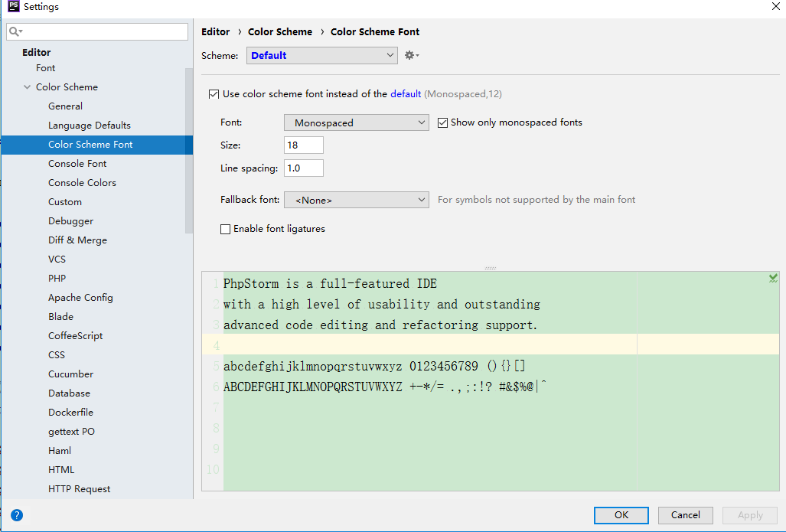Screen dimensions: 786x532
Task: Click the PhpStorm logo in title bar
Action: 14,6
